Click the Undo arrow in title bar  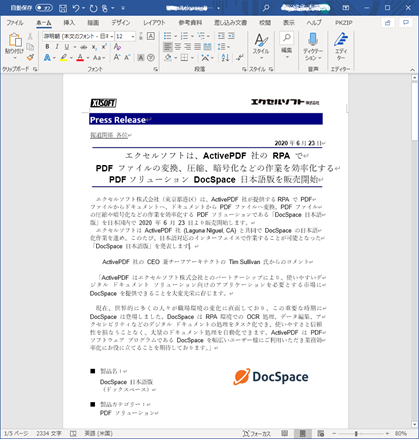coord(76,8)
